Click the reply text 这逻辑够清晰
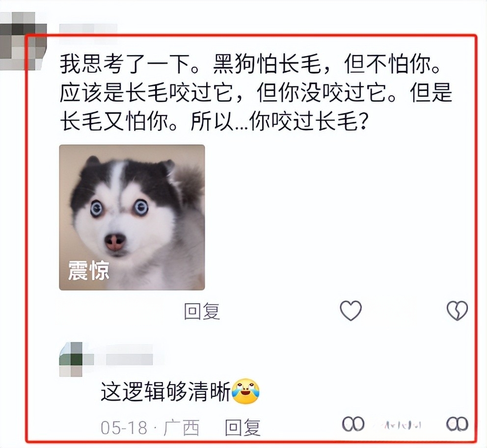Image resolution: width=487 pixels, height=448 pixels. pos(166,391)
